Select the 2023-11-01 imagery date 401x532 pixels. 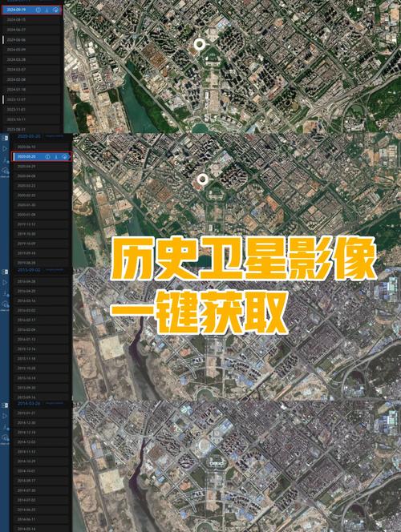click(x=31, y=110)
